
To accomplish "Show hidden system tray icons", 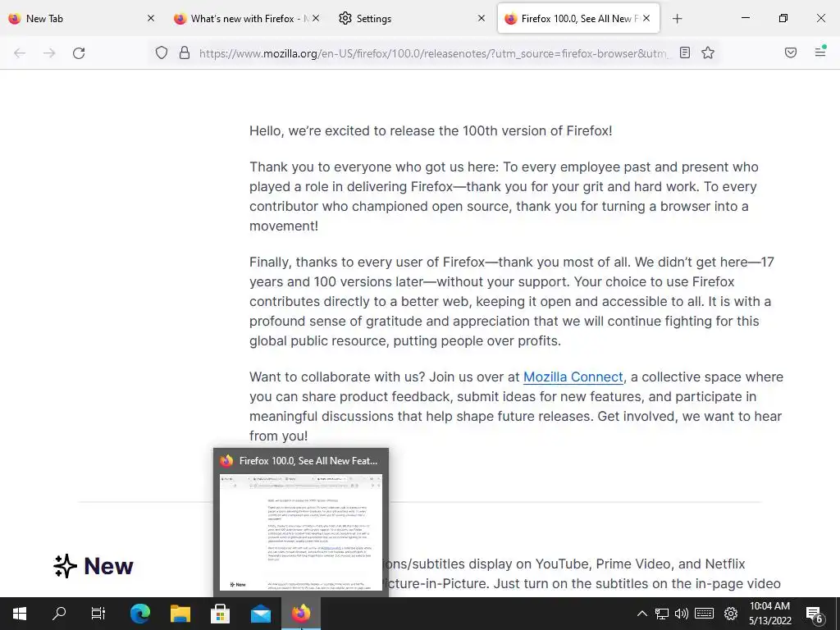I will point(641,614).
